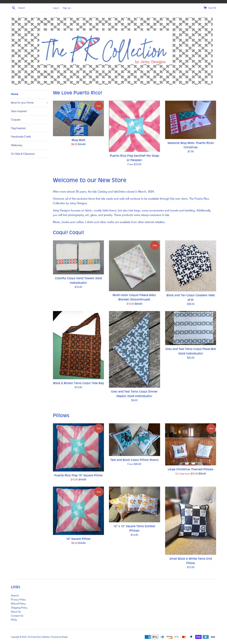Click the search magnifier icon
The height and width of the screenshot is (644, 227).
click(x=13, y=8)
